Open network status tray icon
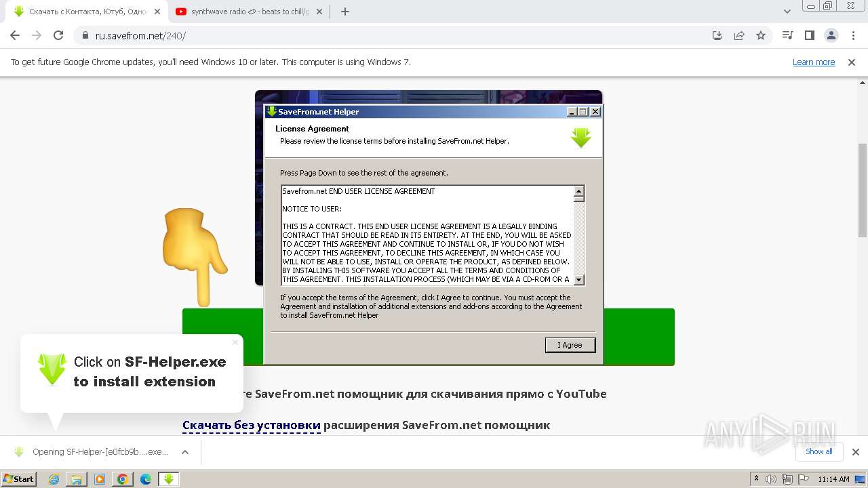This screenshot has width=868, height=488. [x=787, y=479]
